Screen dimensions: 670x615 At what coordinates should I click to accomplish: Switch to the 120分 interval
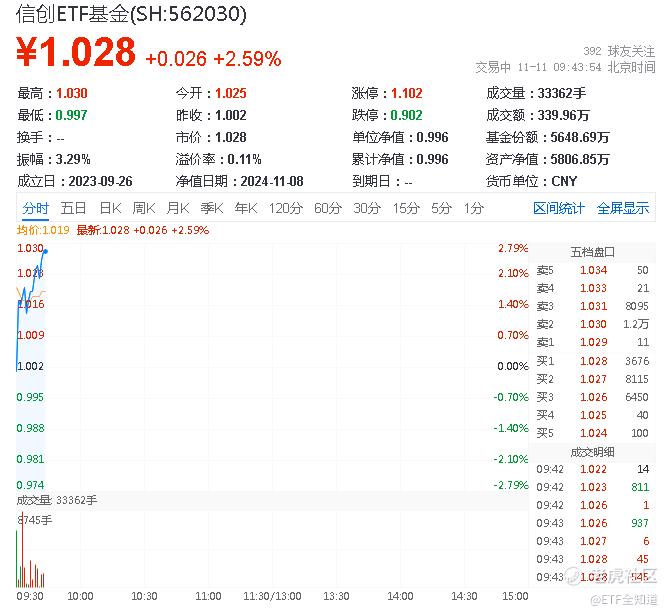[x=285, y=208]
